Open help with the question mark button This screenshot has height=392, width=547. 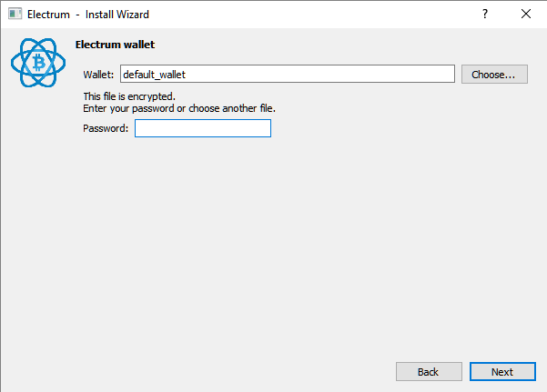click(x=485, y=14)
